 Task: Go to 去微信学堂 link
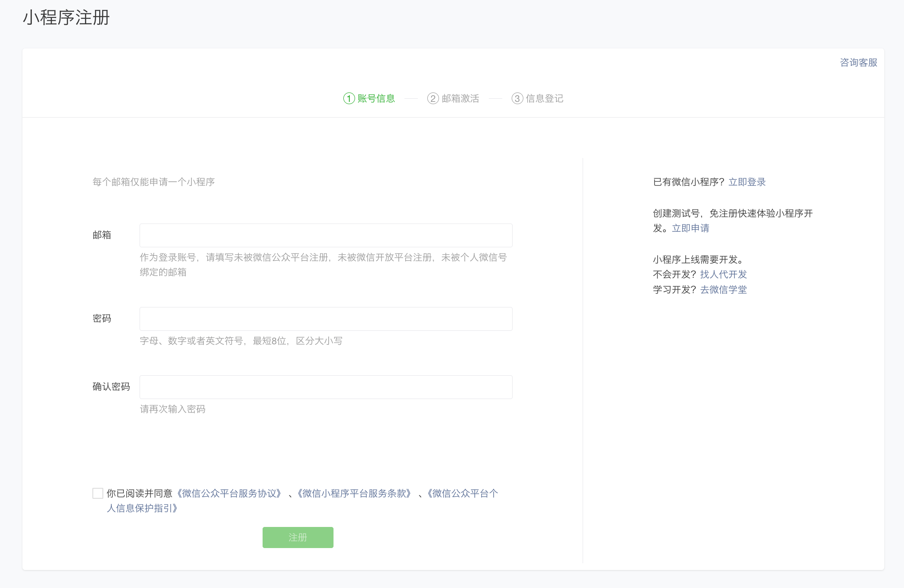click(x=723, y=290)
